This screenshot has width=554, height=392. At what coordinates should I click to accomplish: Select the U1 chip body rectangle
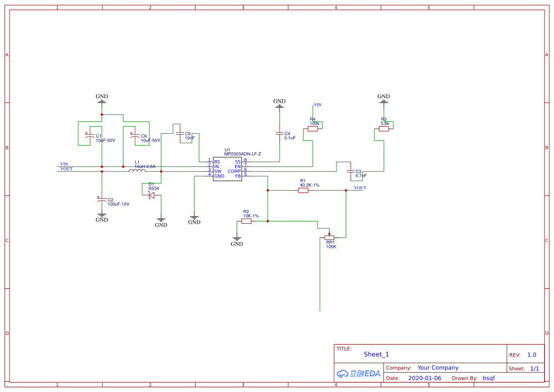click(227, 169)
